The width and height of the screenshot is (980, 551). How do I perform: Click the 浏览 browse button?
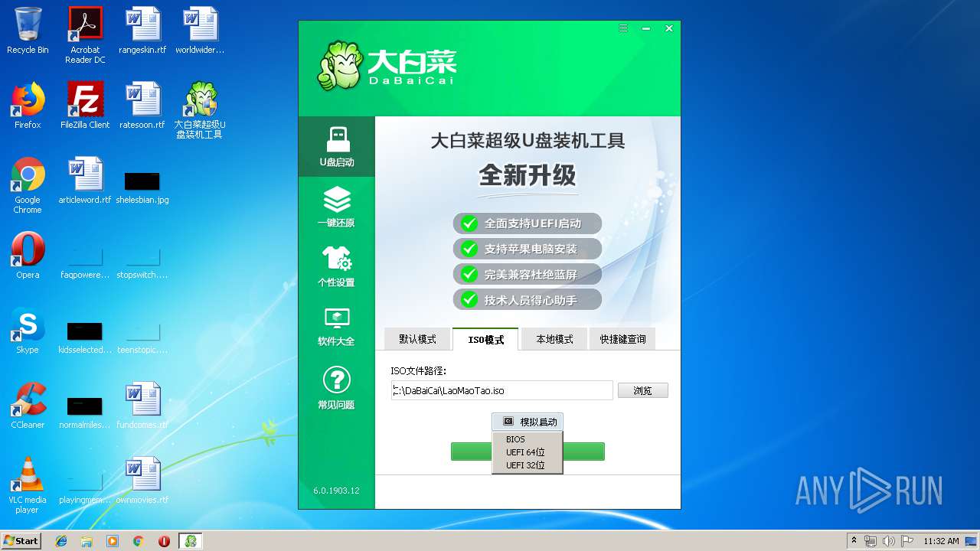(x=643, y=390)
